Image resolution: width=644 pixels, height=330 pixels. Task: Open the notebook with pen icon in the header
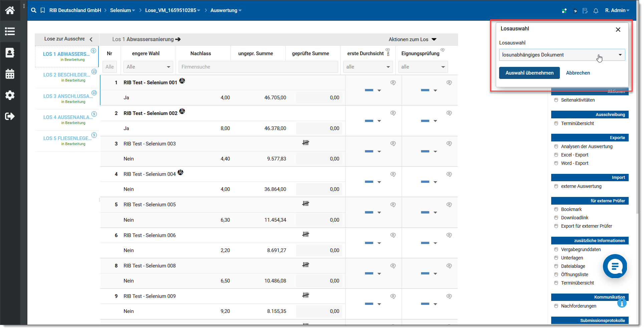(x=585, y=11)
